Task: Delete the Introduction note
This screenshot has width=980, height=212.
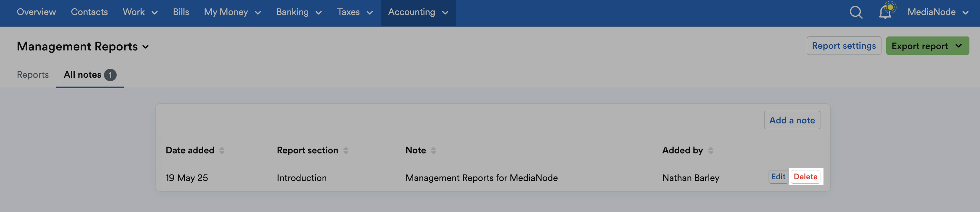Action: 805,177
